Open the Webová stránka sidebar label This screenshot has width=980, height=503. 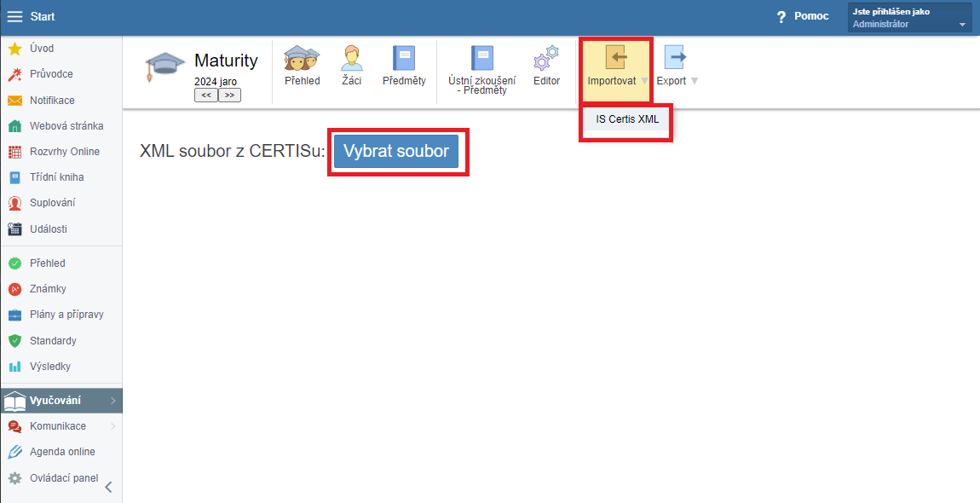[x=66, y=126]
